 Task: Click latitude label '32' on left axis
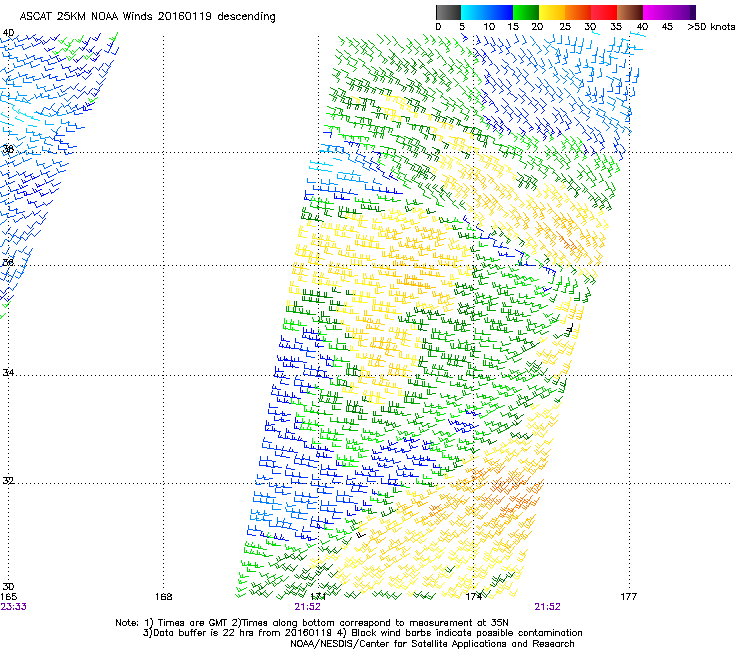(8, 481)
